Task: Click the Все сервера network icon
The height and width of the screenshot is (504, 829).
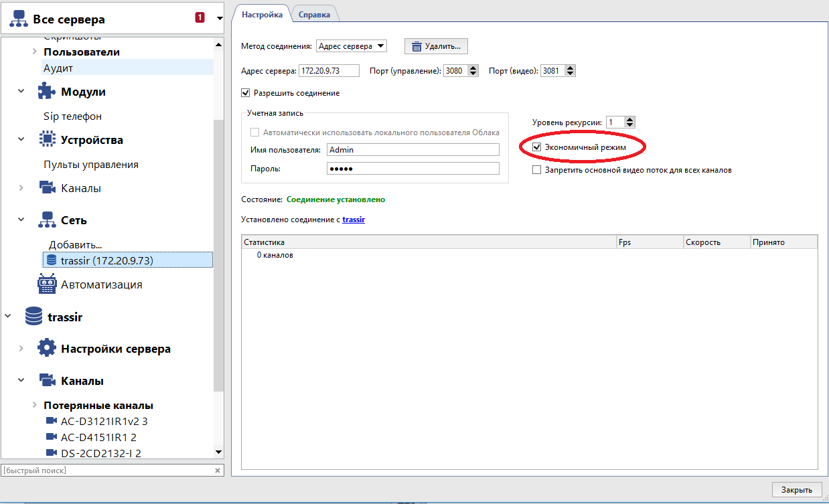Action: pos(19,20)
